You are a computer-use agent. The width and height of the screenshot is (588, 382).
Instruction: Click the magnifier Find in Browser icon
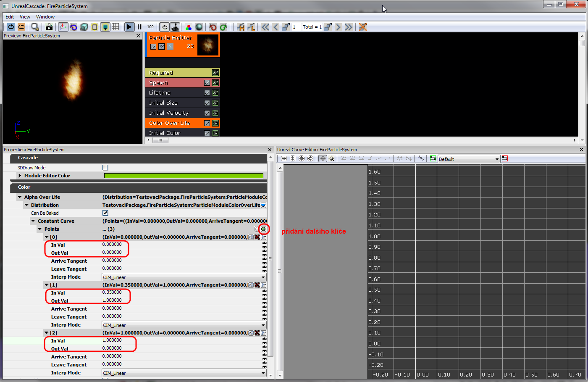[35, 27]
